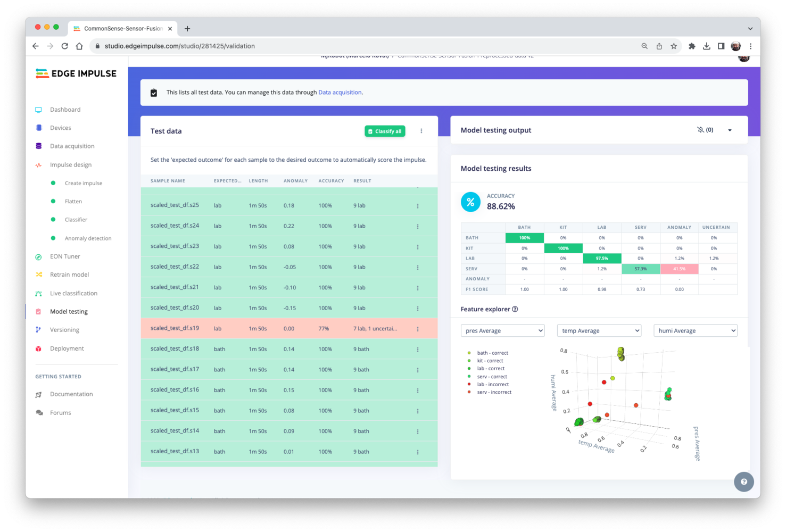The image size is (786, 532).
Task: Open Retrain model page
Action: coord(69,275)
